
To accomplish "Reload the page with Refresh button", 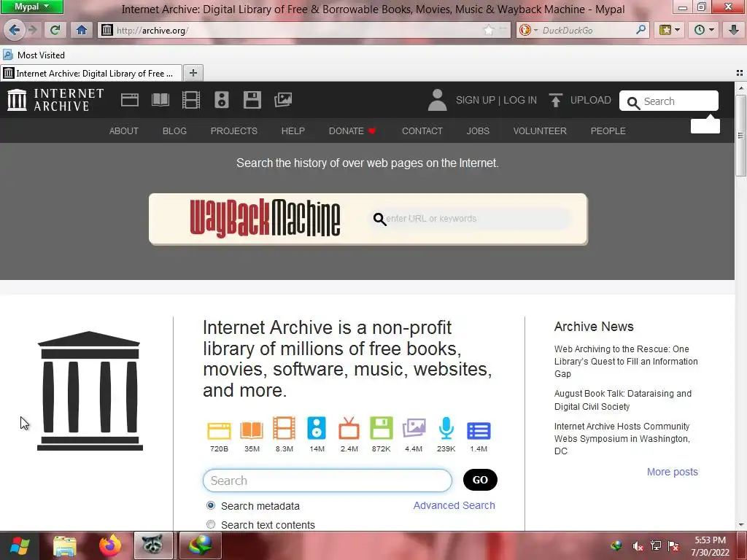I will pyautogui.click(x=55, y=30).
